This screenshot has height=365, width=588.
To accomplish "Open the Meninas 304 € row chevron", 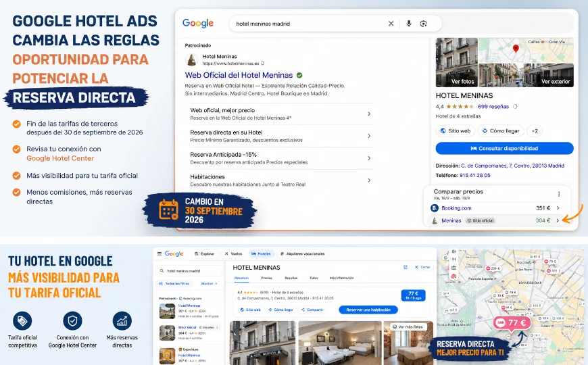I will tap(558, 220).
